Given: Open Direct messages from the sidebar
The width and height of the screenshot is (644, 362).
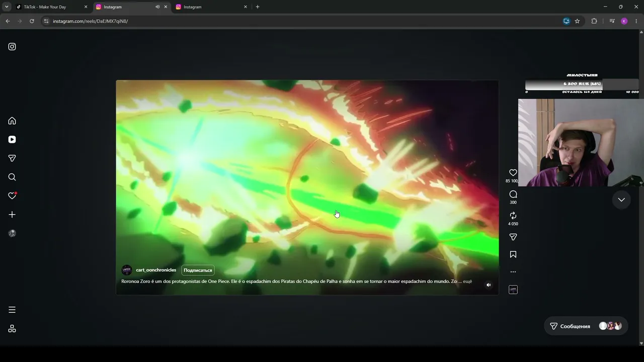Looking at the screenshot, I should (12, 158).
